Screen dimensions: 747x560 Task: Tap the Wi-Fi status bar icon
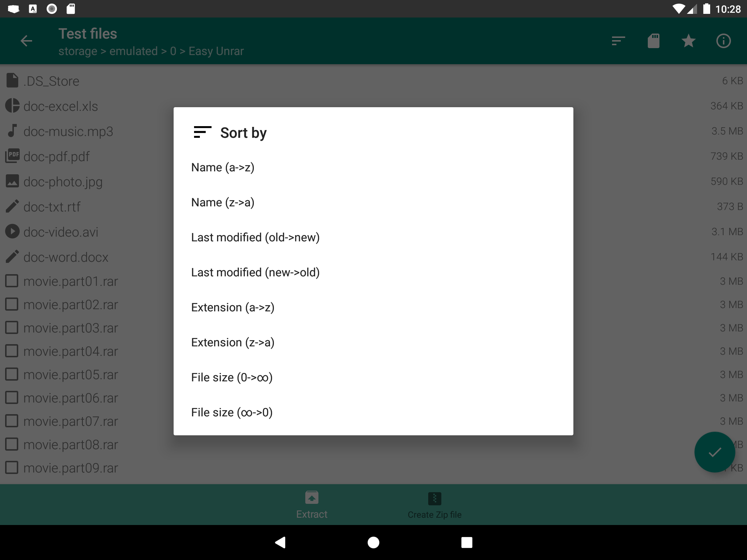tap(679, 9)
